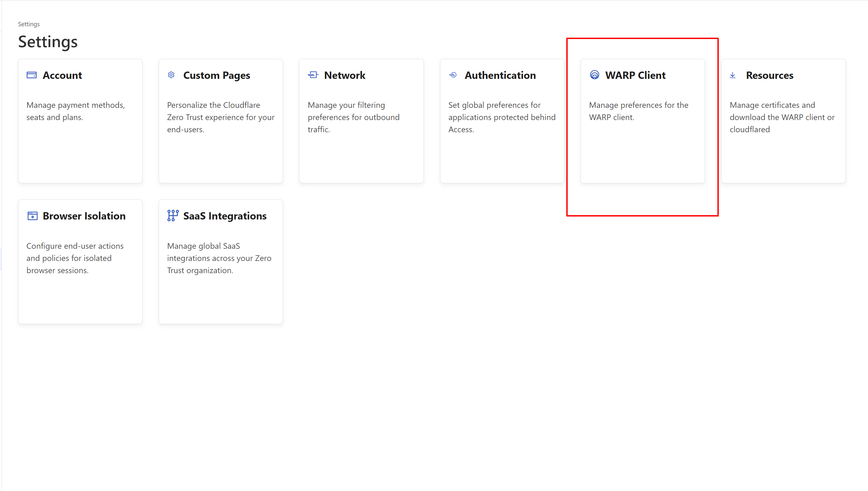
Task: Click the WARP Client circular icon
Action: click(x=594, y=75)
